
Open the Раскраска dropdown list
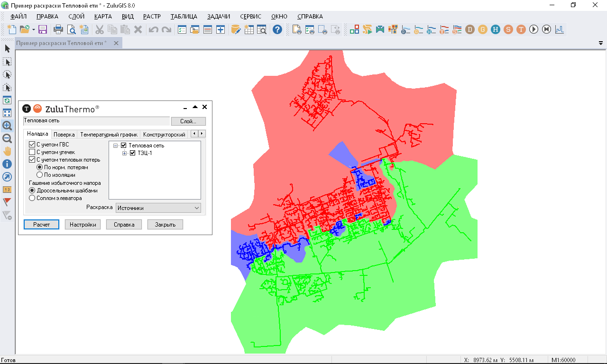click(x=158, y=208)
